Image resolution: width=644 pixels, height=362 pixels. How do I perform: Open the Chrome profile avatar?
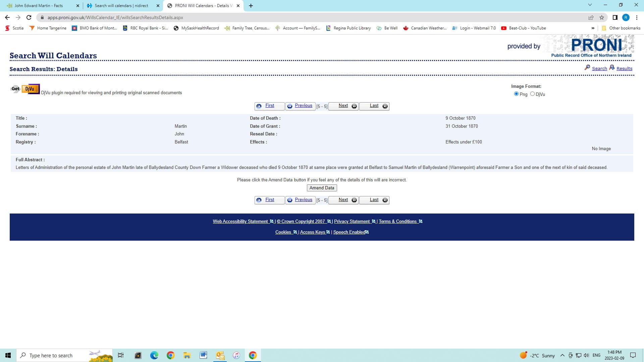pos(626,17)
